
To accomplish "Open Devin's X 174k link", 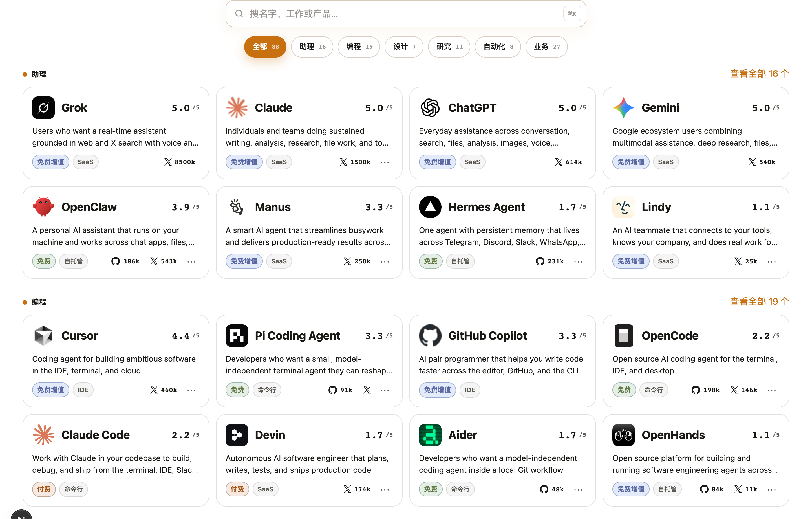I will [357, 489].
